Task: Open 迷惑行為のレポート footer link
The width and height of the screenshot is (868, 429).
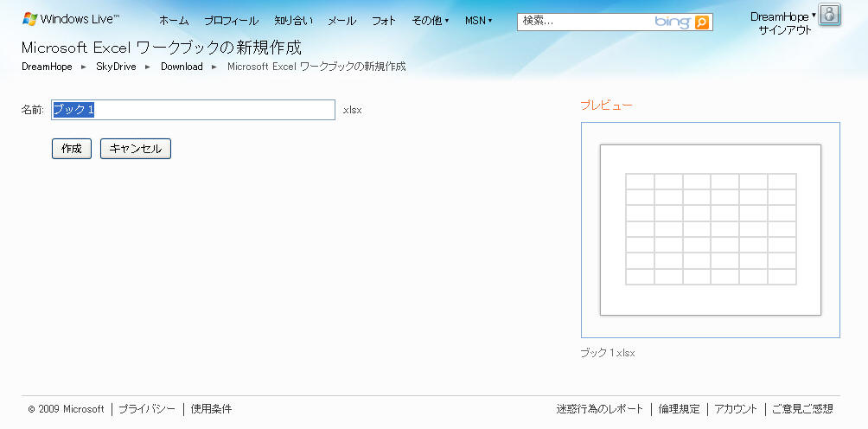Action: (x=599, y=409)
